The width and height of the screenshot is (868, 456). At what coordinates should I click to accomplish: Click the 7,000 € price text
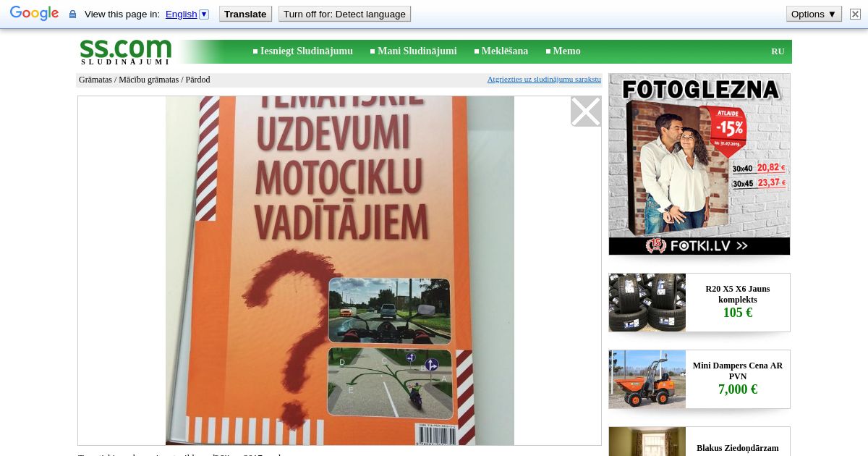(738, 389)
